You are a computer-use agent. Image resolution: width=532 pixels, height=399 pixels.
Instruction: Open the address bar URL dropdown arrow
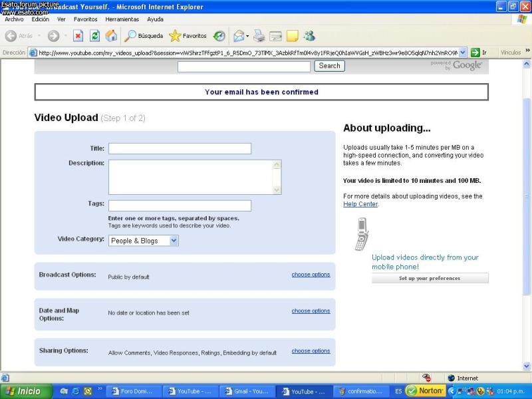tap(462, 53)
